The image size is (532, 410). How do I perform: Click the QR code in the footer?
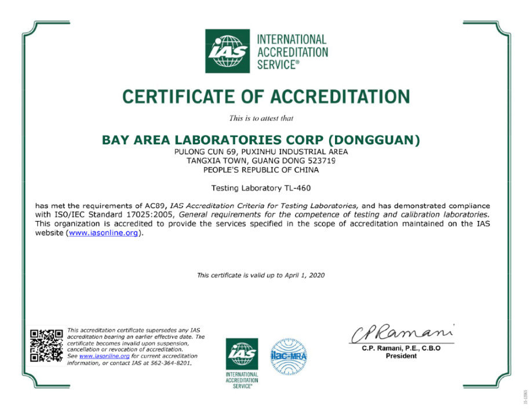46,346
